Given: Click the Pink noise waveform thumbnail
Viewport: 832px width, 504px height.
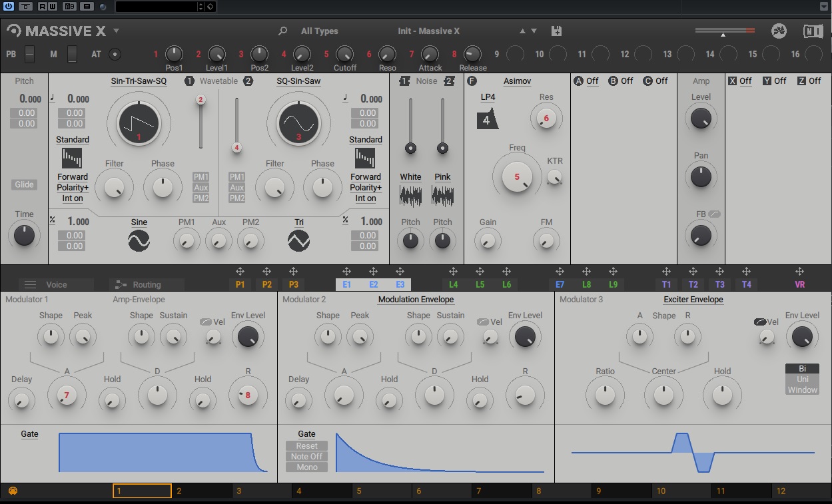Looking at the screenshot, I should (442, 195).
